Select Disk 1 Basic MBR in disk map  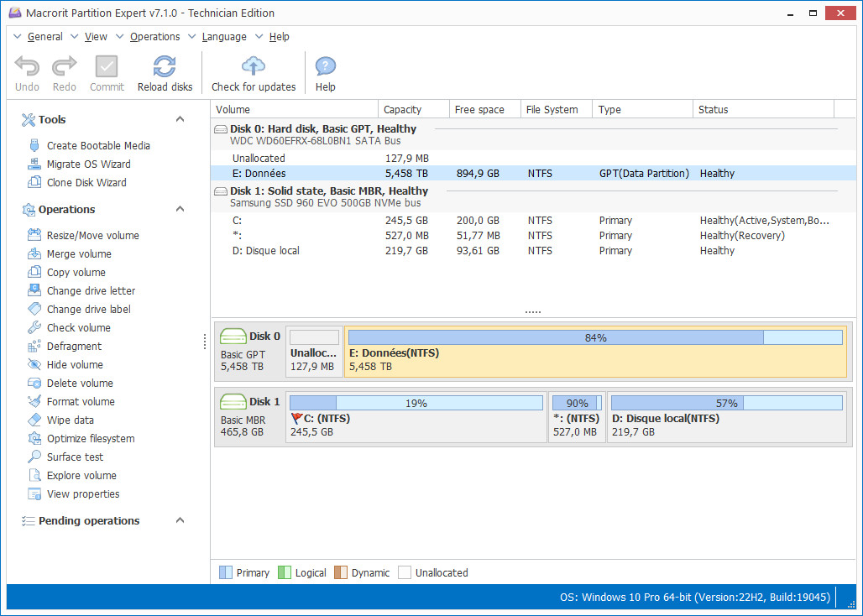point(250,417)
